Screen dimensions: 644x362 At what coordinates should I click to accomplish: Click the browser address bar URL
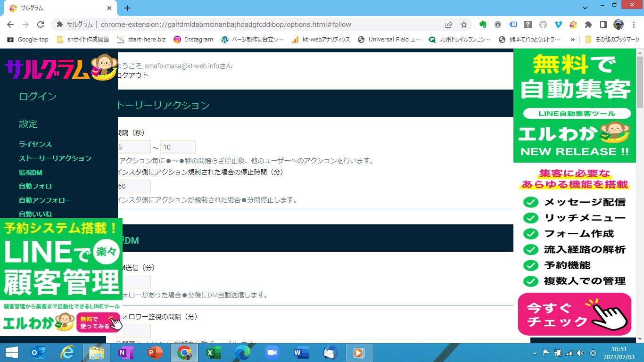[x=225, y=25]
